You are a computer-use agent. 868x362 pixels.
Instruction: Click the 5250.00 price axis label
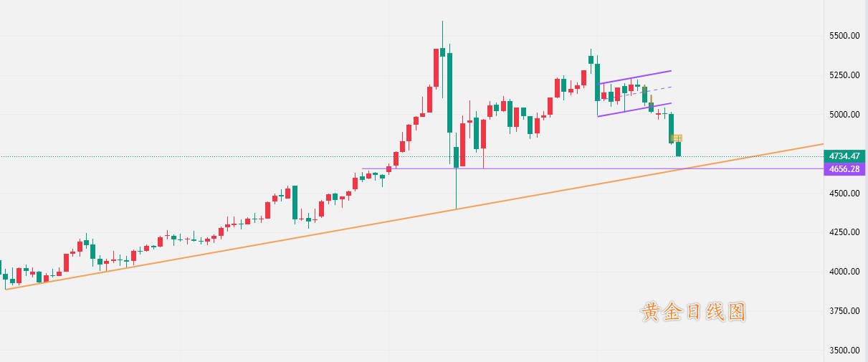click(x=844, y=75)
